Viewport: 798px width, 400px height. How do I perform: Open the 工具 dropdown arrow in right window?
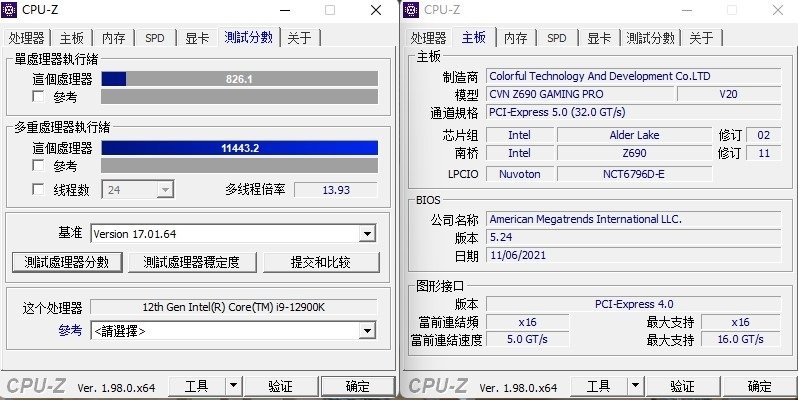tap(635, 386)
